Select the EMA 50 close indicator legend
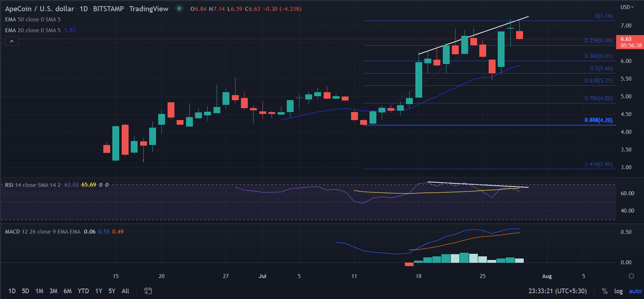644x299 pixels. point(33,20)
